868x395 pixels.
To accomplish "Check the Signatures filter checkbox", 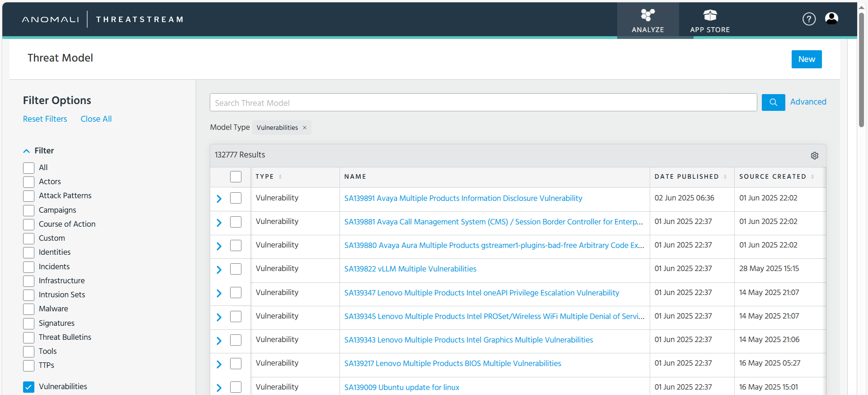I will click(28, 324).
